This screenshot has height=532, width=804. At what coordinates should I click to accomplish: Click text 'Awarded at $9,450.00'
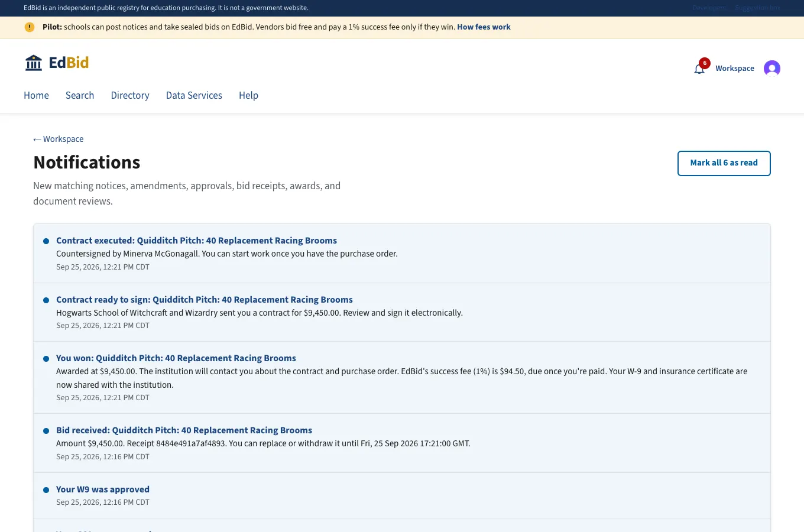(x=96, y=371)
